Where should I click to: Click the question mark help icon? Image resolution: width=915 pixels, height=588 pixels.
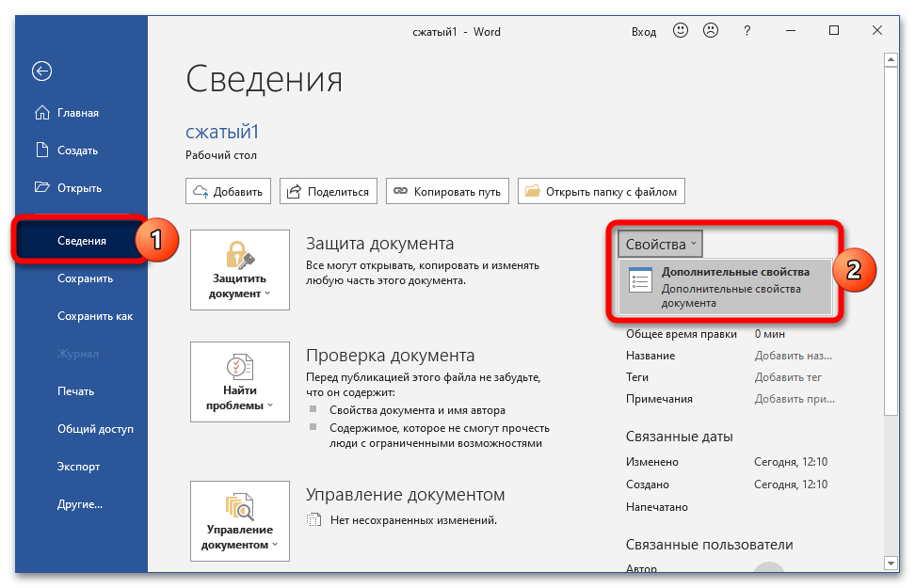coord(746,31)
